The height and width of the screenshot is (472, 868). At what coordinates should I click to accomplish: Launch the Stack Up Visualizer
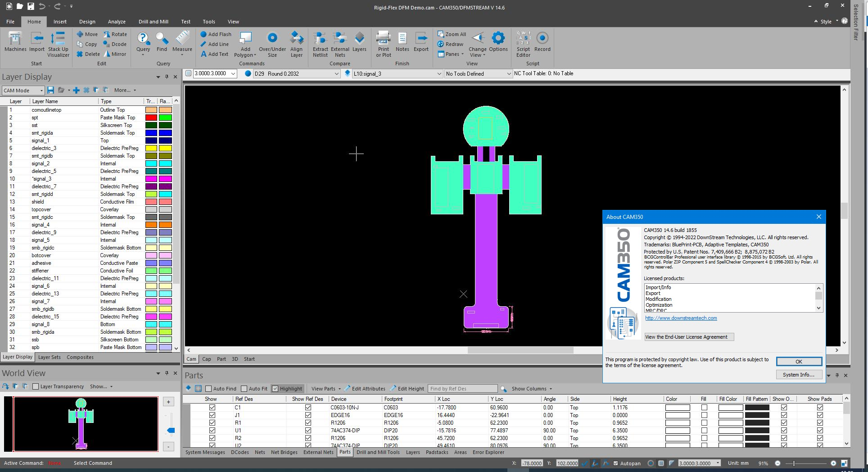point(58,44)
